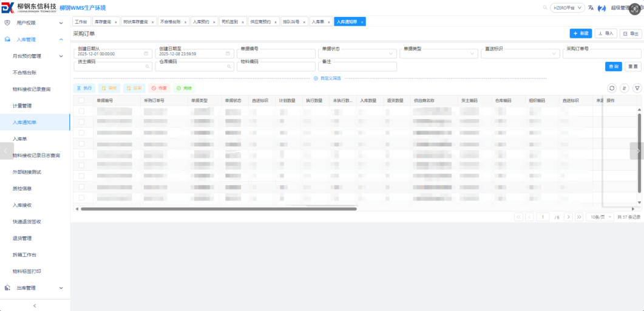Click the page number input box

[x=543, y=217]
